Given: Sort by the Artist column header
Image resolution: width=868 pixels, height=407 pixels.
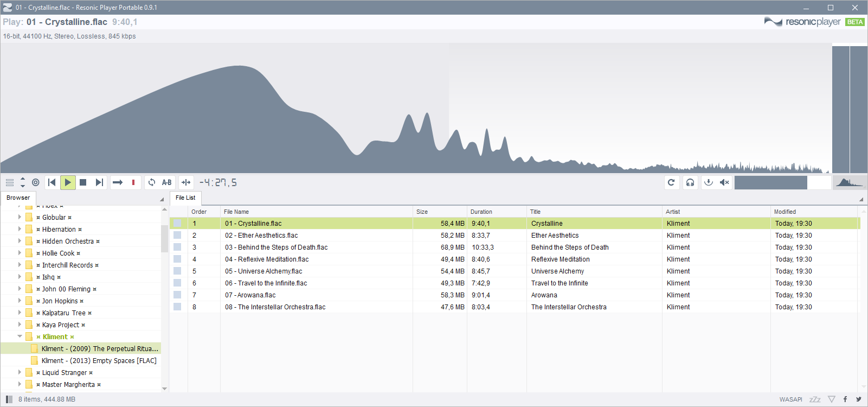Looking at the screenshot, I should (716, 212).
